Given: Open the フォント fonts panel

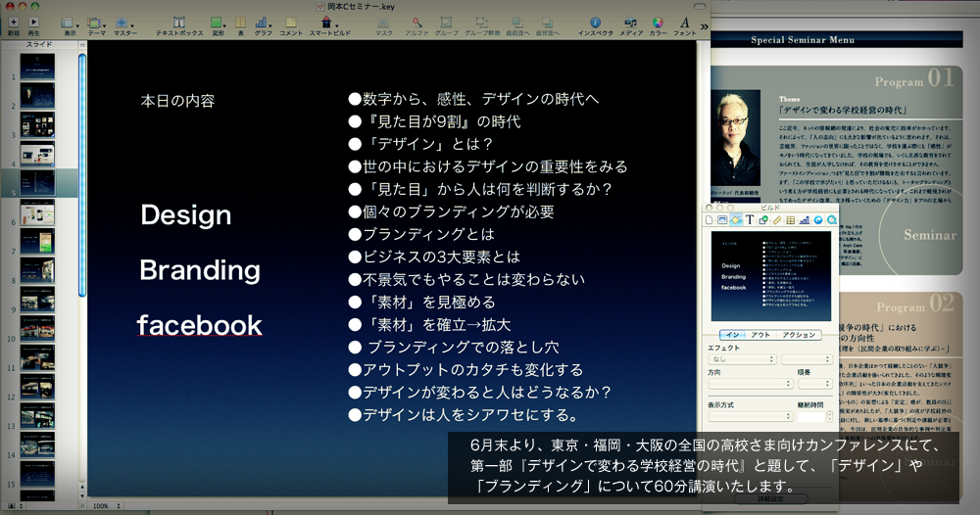Looking at the screenshot, I should (684, 25).
